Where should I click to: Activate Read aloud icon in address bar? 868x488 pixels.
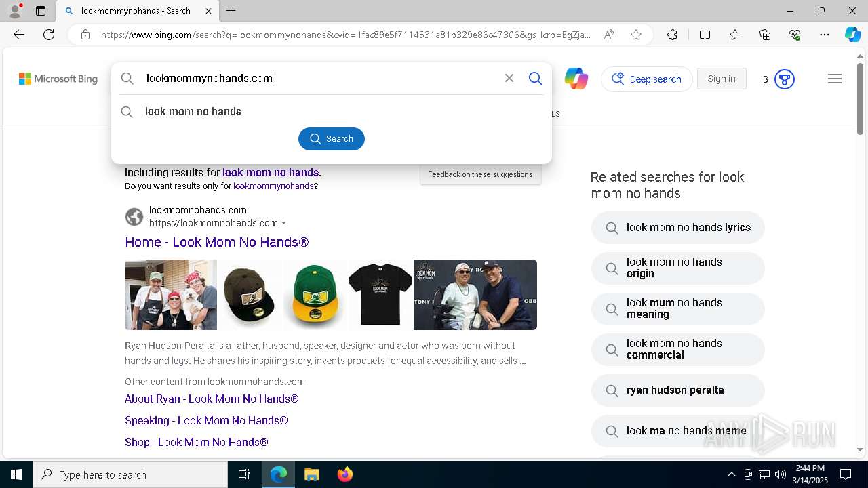tap(609, 35)
